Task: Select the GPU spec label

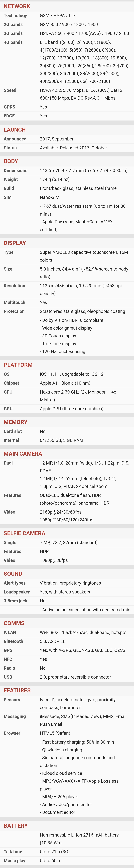Action: pyautogui.click(x=8, y=409)
